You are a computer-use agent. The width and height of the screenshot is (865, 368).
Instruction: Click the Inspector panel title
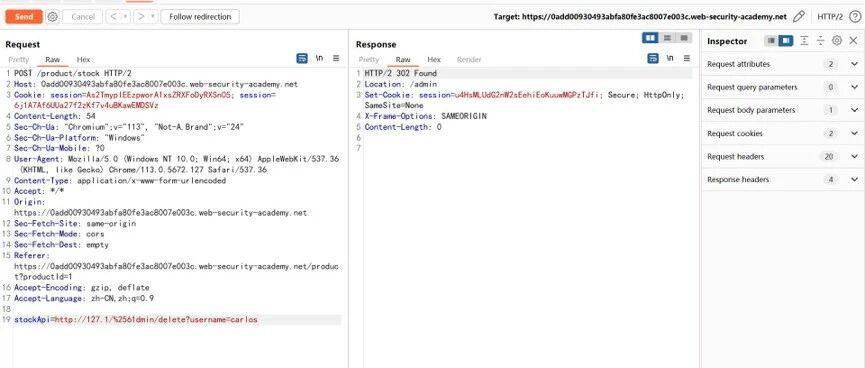click(727, 41)
